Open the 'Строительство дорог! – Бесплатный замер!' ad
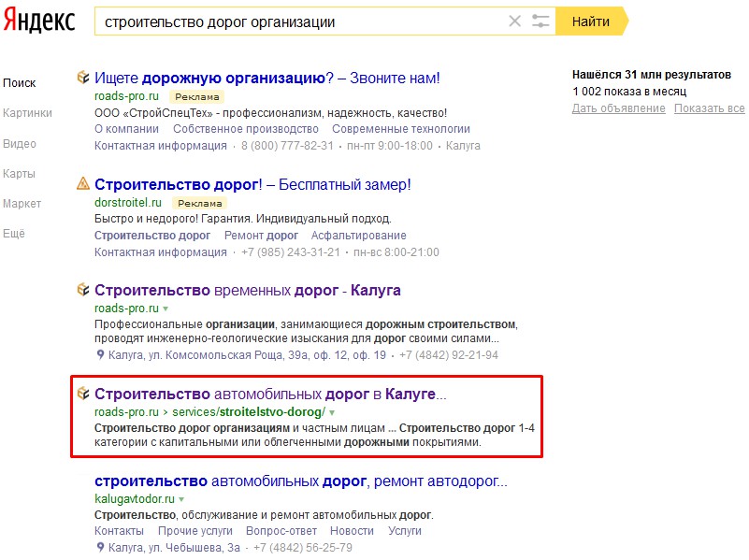Screen dimensions: 749x560 pos(252,184)
